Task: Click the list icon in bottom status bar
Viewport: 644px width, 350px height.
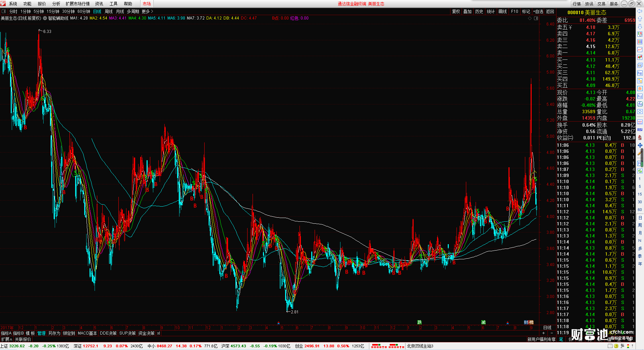Action: [x=610, y=346]
